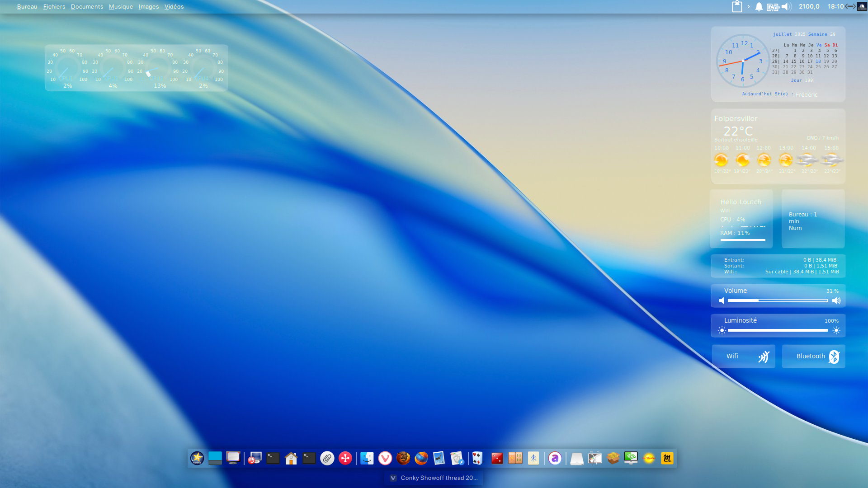Open the Mahjongg tiles icon in the dock
Screen dimensions: 868x488
point(515,458)
